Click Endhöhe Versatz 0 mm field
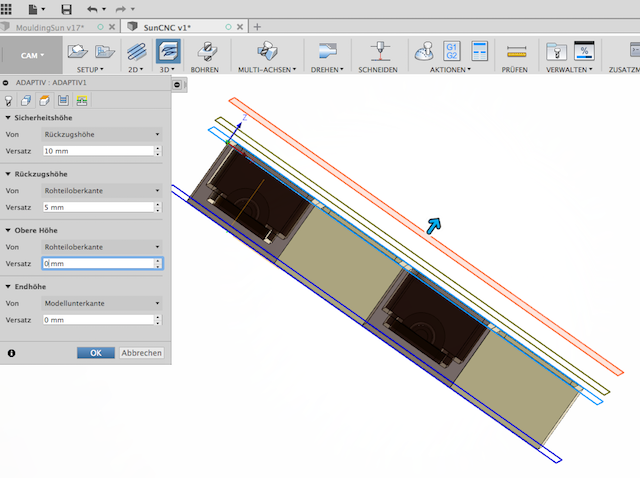This screenshot has width=640, height=478. point(98,320)
